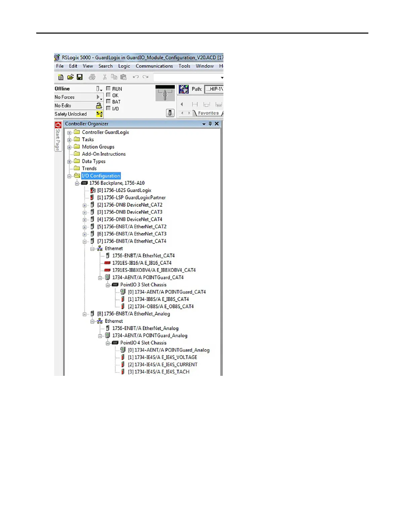Close the Controller Organizer panel
Image resolution: width=411 pixels, height=532 pixels.
point(217,124)
